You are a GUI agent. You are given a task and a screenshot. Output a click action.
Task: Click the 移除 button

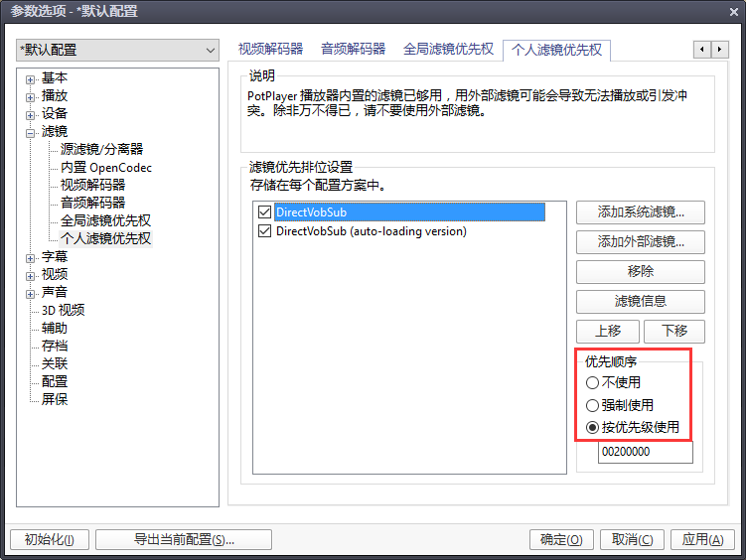(x=641, y=272)
